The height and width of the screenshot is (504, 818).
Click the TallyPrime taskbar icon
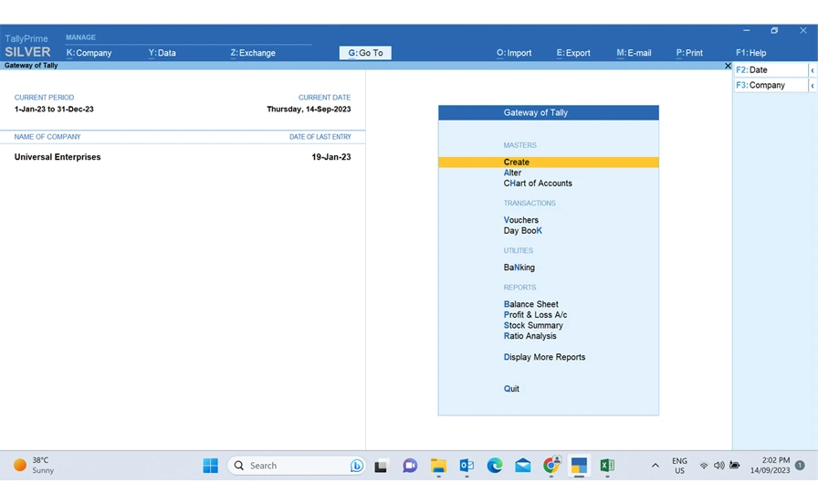[x=579, y=466]
